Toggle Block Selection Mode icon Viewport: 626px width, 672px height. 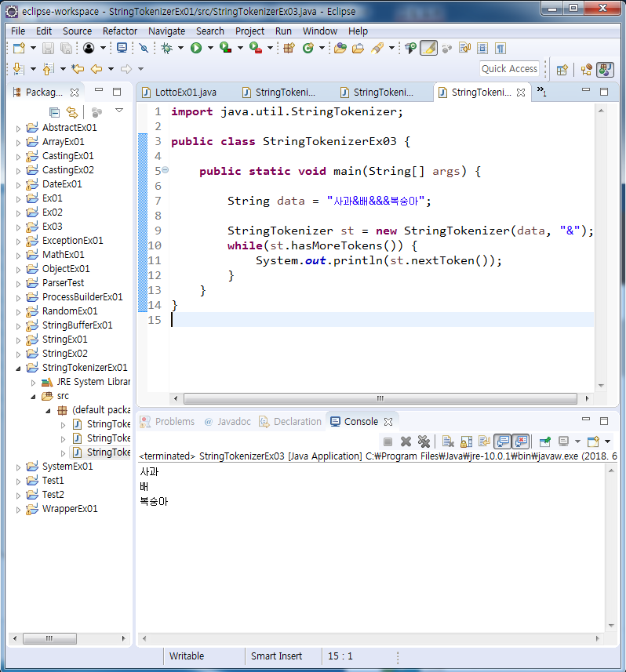coord(482,48)
